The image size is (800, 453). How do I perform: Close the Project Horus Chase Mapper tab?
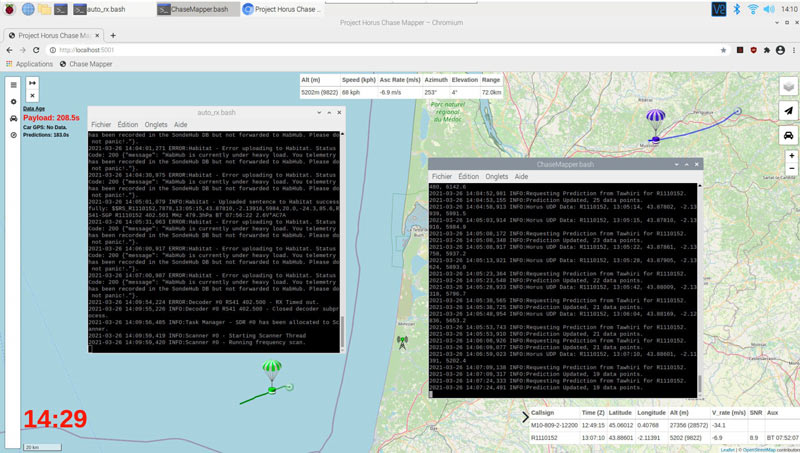pos(97,35)
